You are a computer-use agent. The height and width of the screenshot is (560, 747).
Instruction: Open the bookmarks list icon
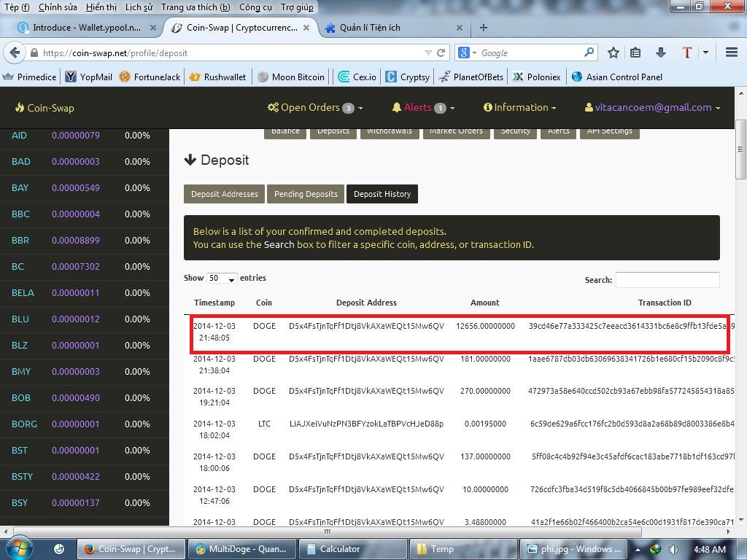[x=636, y=52]
